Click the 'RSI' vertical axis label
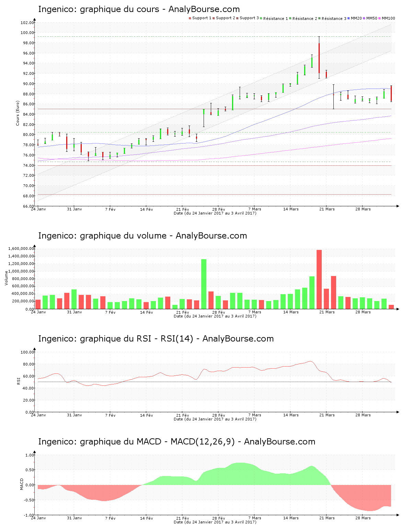The image size is (412, 532). tap(18, 381)
